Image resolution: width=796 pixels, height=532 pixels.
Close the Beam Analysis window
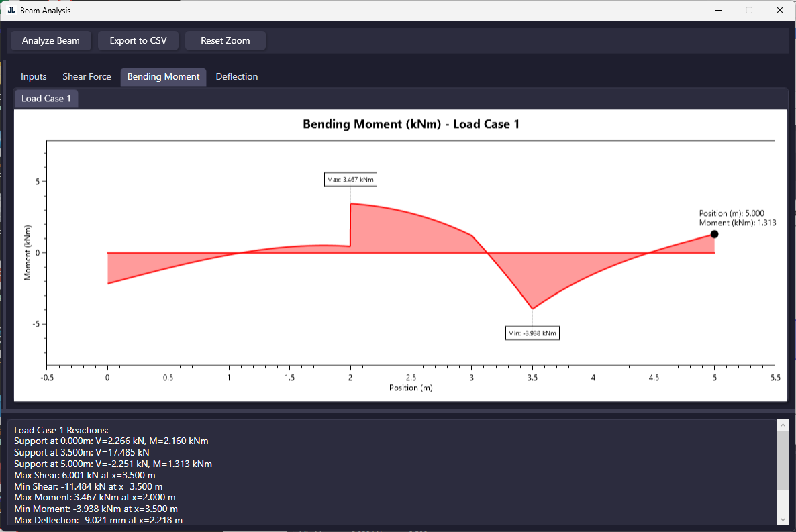pos(779,10)
